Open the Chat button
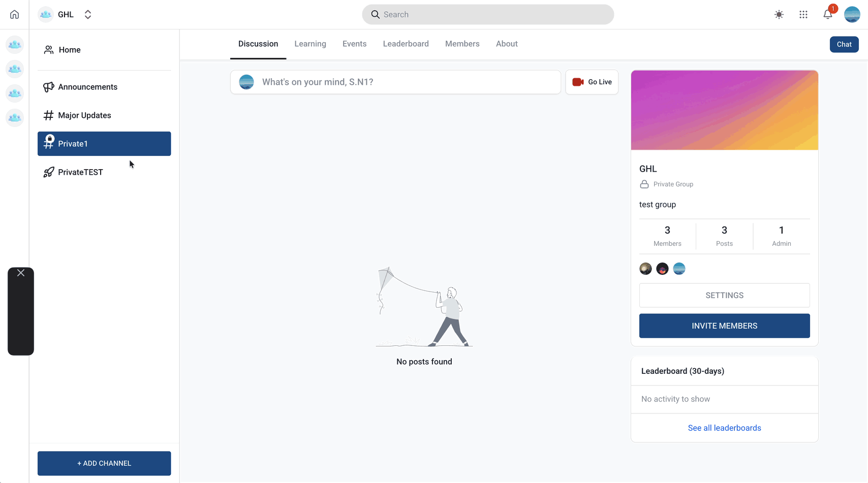 (844, 44)
